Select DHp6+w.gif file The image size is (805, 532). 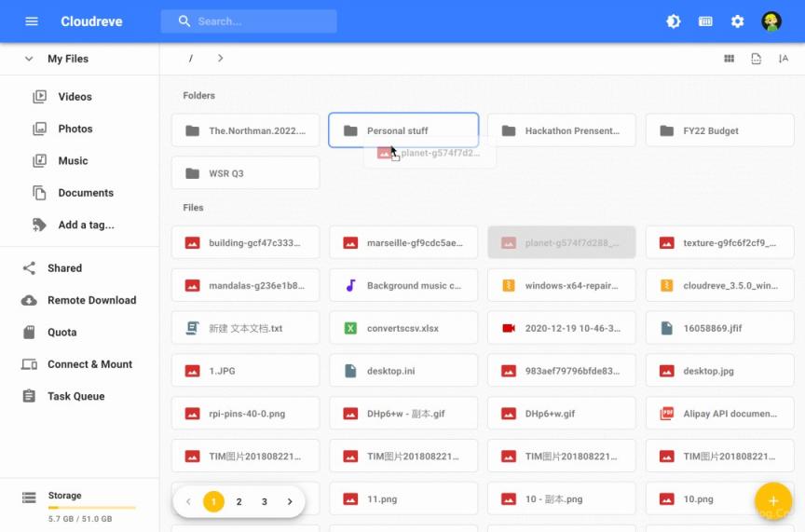click(x=562, y=413)
